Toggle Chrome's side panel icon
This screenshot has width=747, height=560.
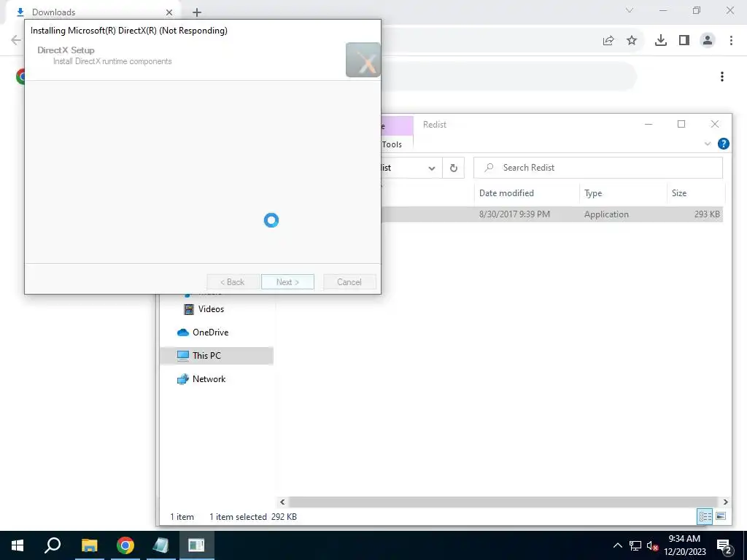[x=684, y=41]
